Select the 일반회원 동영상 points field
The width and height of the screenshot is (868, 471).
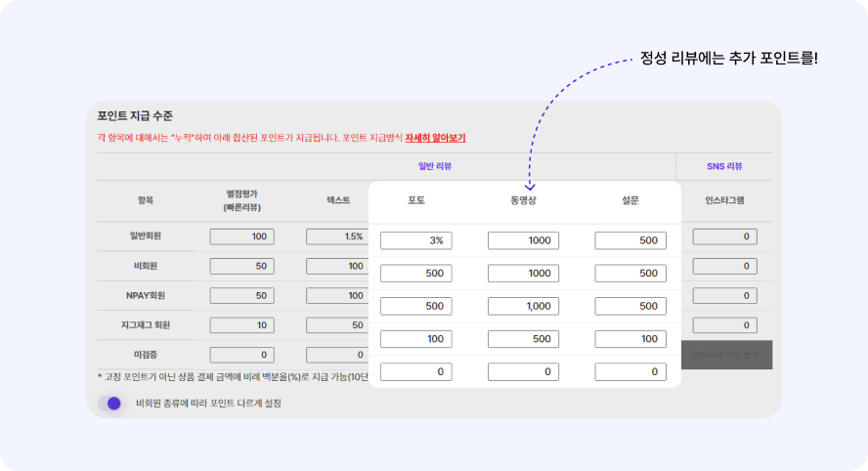tap(523, 240)
